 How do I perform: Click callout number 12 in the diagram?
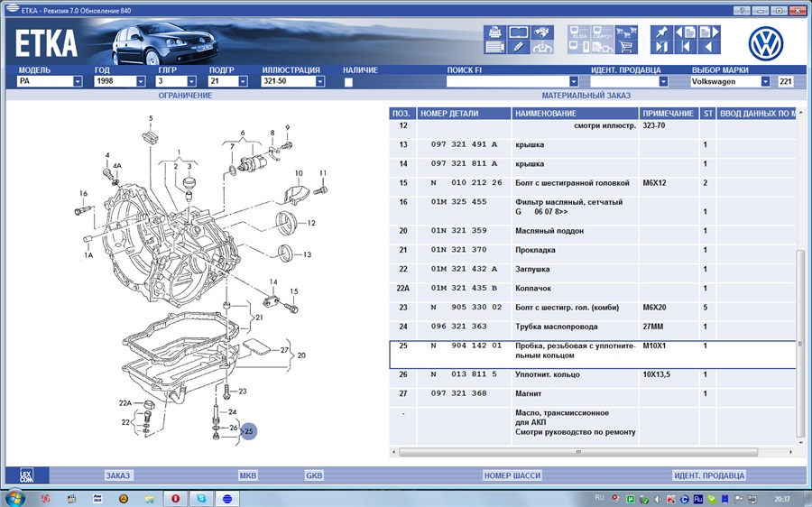click(x=310, y=223)
